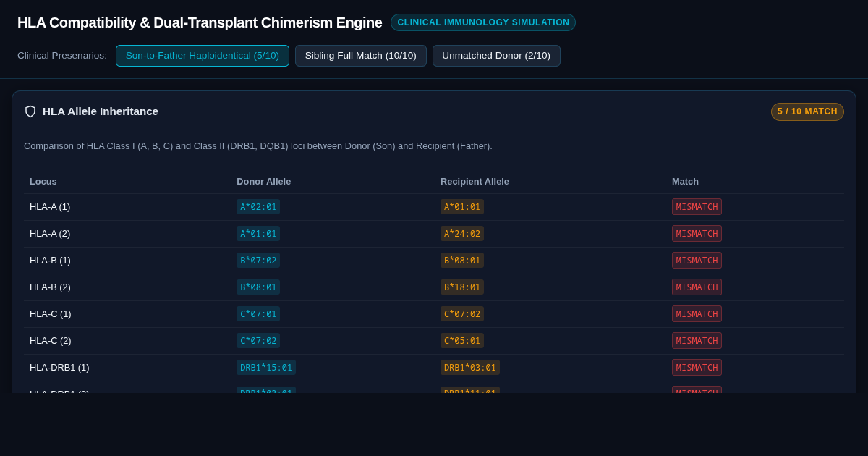Select the HLA-B (2) locus row label
Screen dimensions: 868x456
(x=50, y=287)
